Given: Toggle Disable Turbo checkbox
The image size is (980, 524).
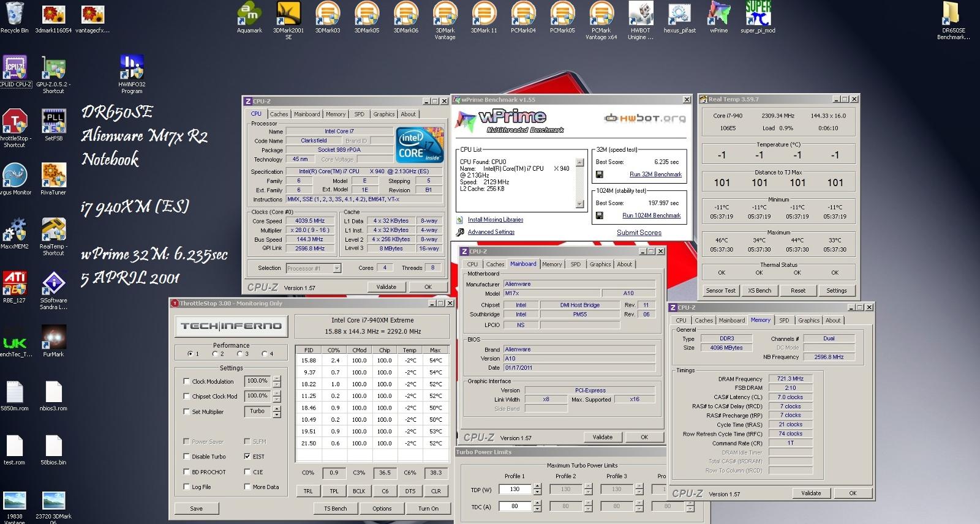Looking at the screenshot, I should tap(186, 456).
